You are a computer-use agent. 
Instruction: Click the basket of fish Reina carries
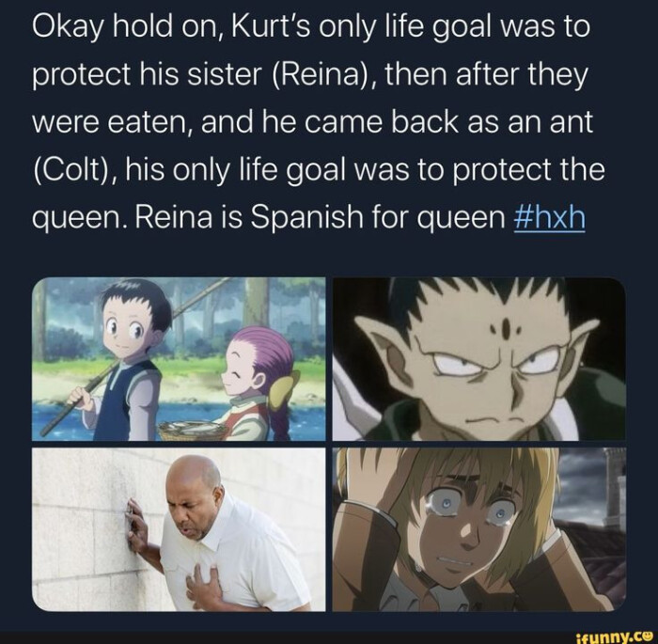tap(191, 431)
